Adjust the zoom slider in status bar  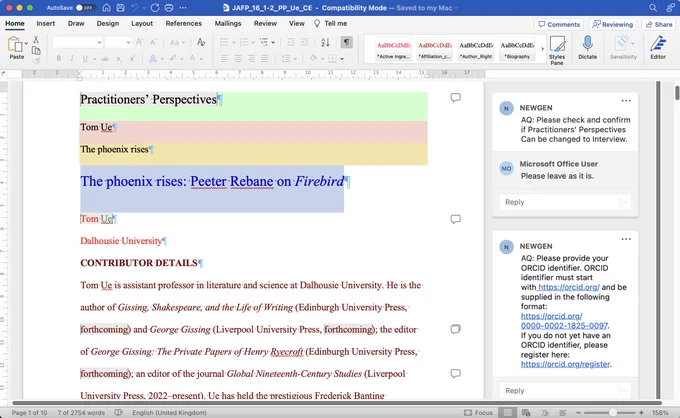612,412
